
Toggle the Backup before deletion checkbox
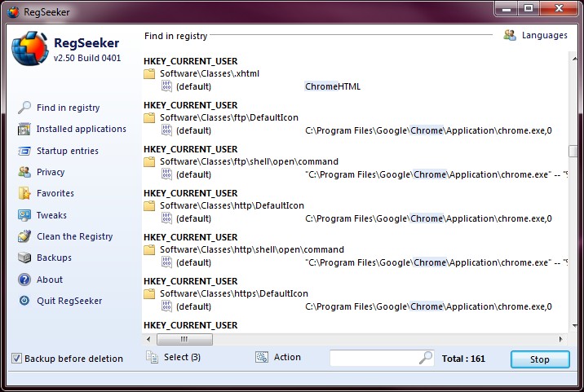(16, 359)
